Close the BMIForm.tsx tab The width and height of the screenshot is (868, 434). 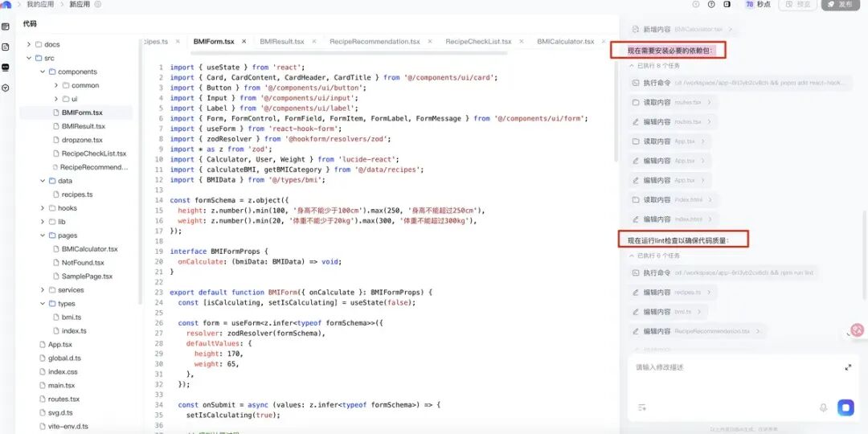(244, 42)
